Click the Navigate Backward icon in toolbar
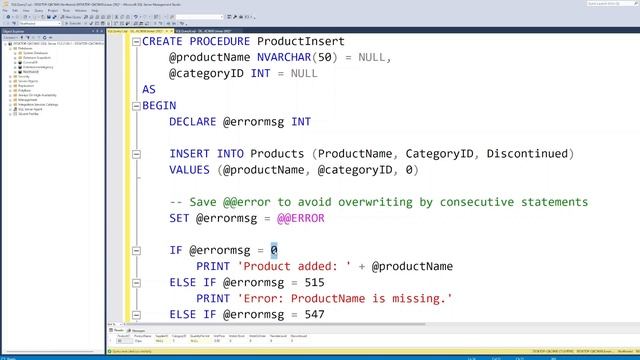This screenshot has height=360, width=640. (8, 17)
